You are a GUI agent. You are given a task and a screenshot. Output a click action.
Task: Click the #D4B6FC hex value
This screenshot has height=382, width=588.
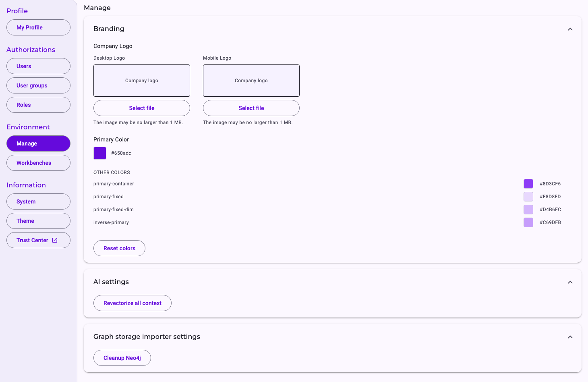point(550,210)
